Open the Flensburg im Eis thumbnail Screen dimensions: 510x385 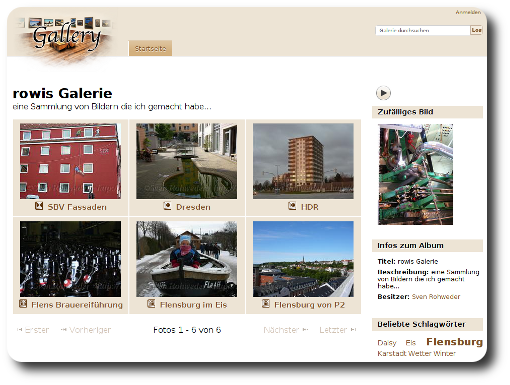187,259
